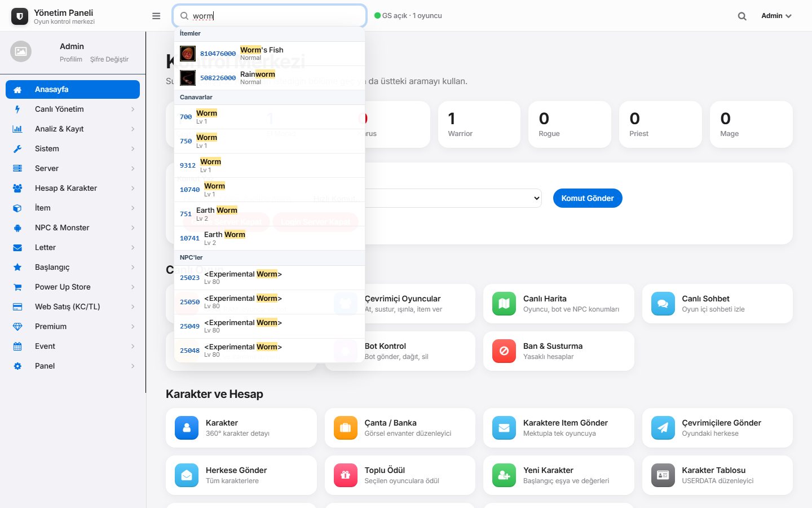Screen dimensions: 812x508
Task: Open the Profilim link
Action: pyautogui.click(x=71, y=59)
